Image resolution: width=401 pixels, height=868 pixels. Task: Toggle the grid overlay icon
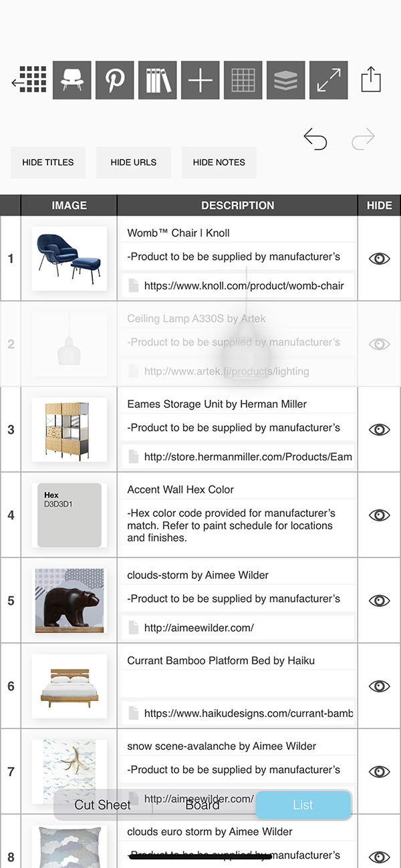[x=243, y=80]
